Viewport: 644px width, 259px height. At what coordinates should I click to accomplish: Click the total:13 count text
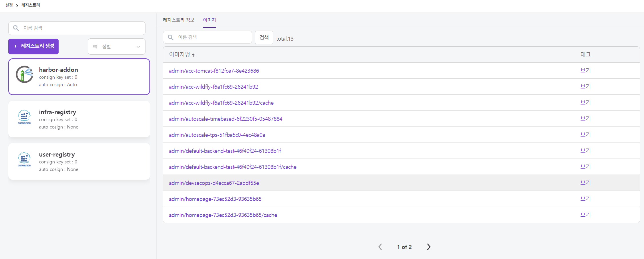[x=285, y=39]
